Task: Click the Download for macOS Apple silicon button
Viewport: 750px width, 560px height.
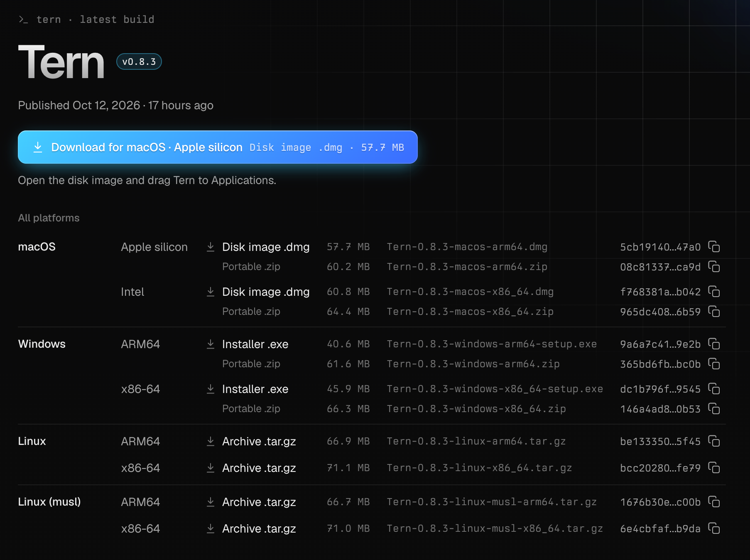Action: click(x=218, y=147)
